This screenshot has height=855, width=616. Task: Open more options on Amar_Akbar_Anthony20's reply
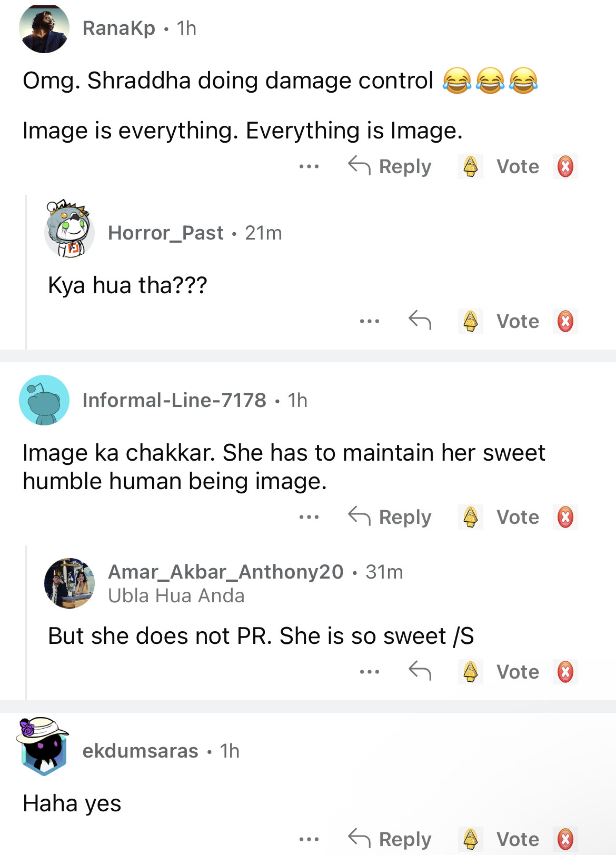point(370,672)
